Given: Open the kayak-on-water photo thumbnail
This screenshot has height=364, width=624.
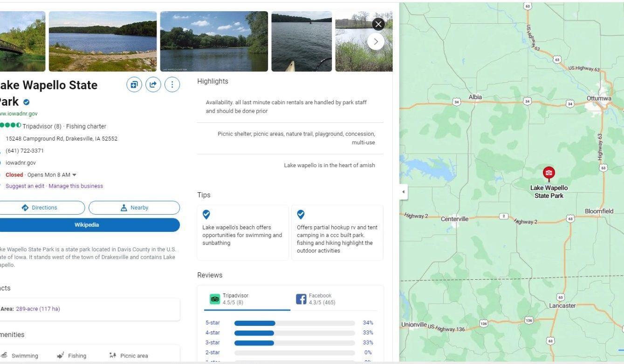Looking at the screenshot, I should [302, 41].
